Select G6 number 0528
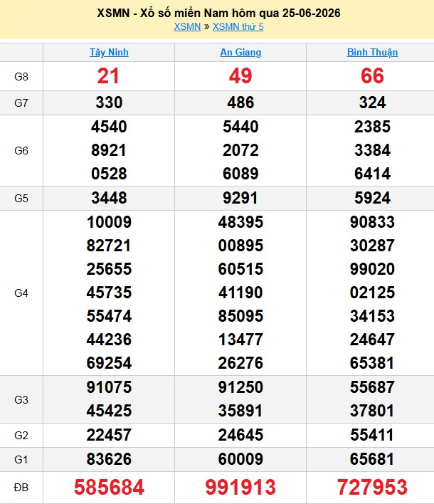 click(x=109, y=174)
